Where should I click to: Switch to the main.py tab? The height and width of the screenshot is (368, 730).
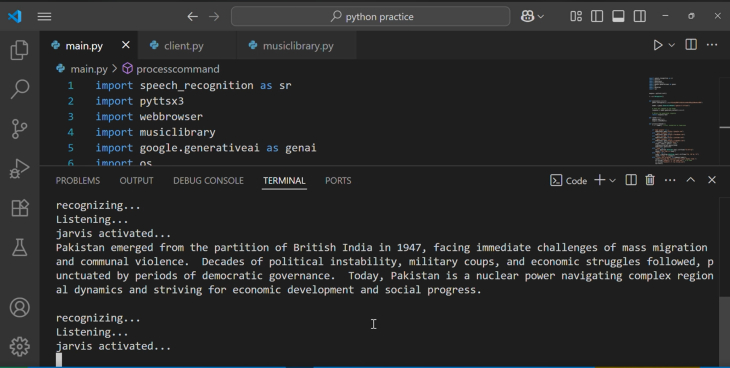click(84, 46)
